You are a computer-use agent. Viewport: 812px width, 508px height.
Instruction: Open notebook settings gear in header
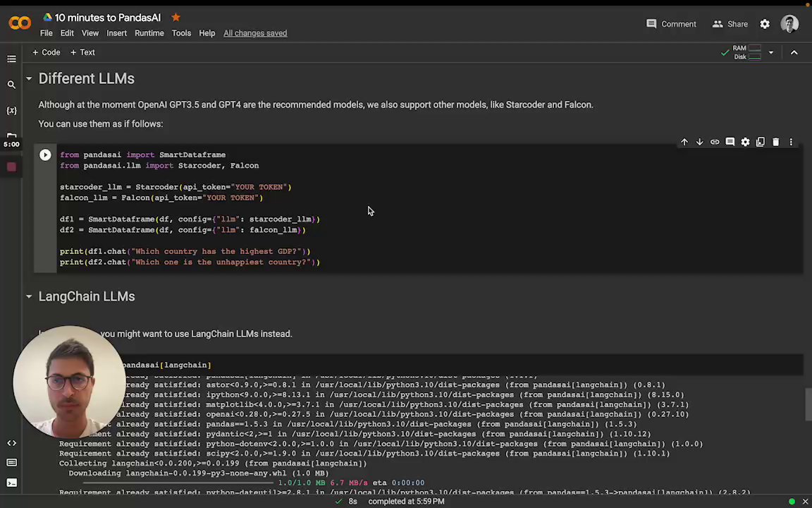pyautogui.click(x=765, y=24)
